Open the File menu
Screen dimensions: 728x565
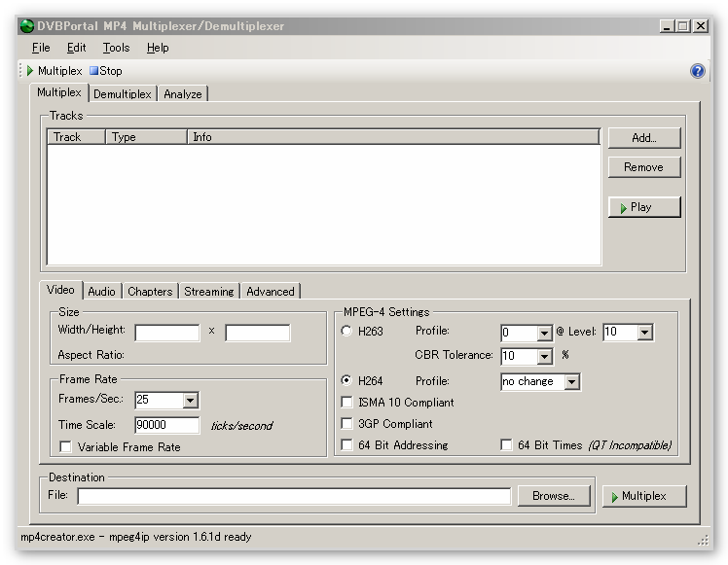click(x=41, y=48)
